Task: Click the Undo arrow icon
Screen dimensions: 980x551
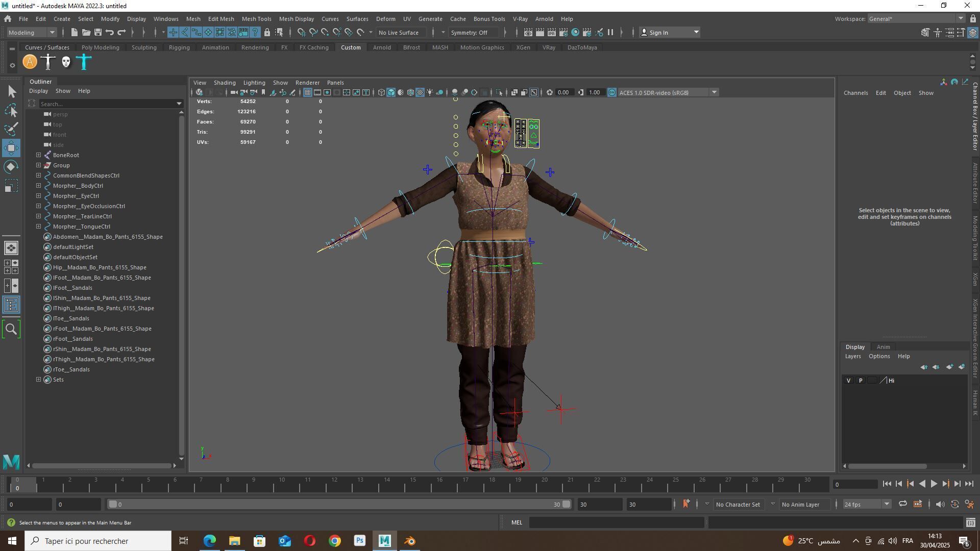Action: coord(109,32)
